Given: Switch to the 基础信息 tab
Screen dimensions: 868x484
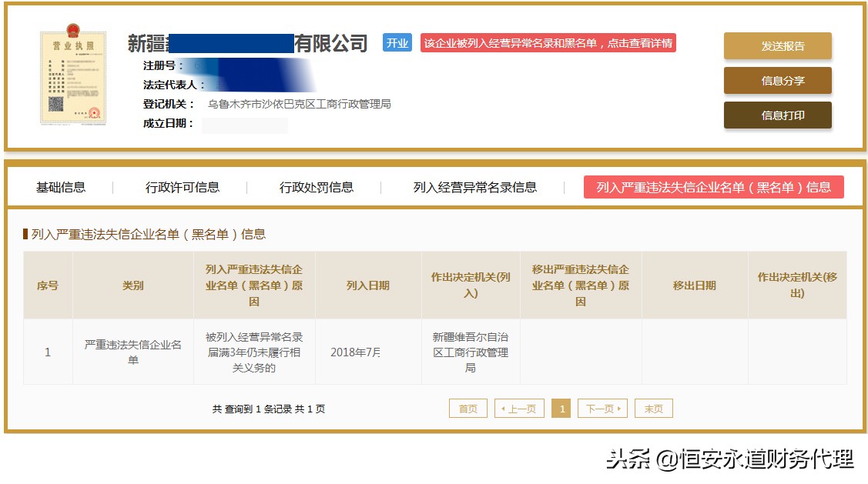Looking at the screenshot, I should 62,186.
